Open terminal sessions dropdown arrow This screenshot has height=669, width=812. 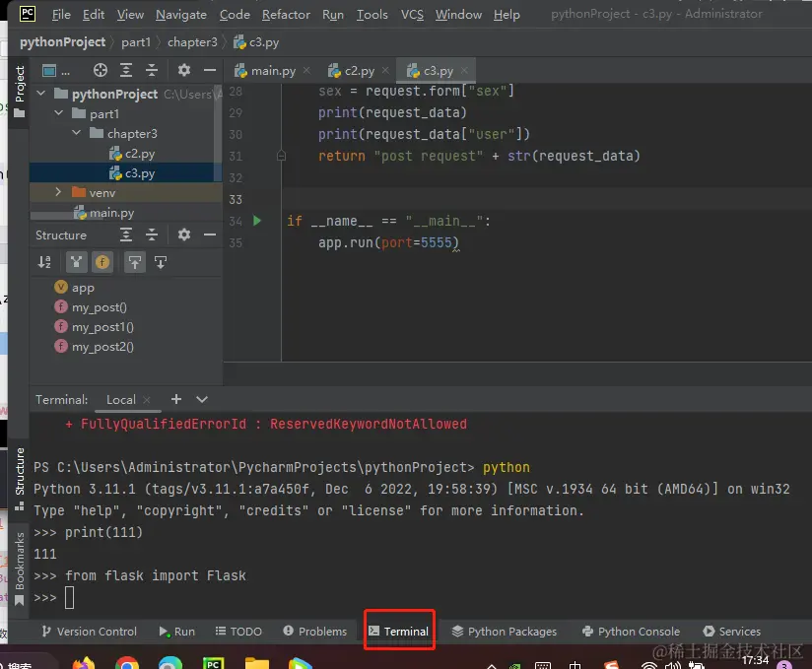click(202, 399)
